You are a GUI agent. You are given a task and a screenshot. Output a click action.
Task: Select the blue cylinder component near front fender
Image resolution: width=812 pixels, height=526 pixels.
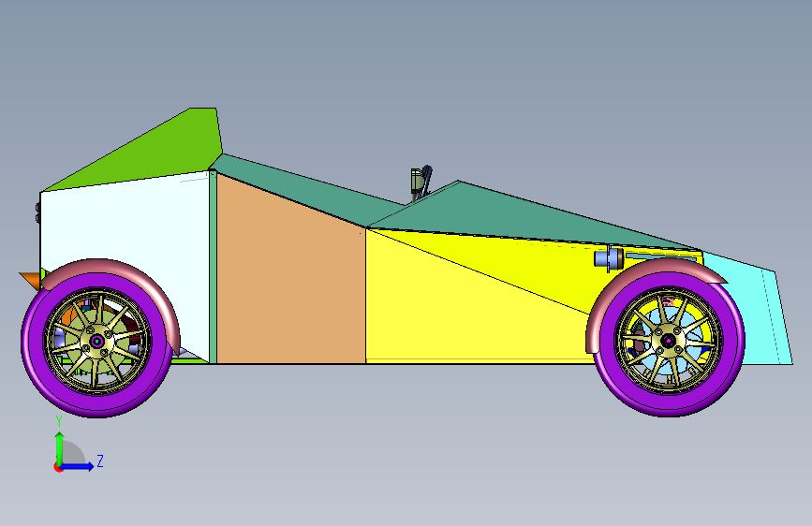point(608,258)
